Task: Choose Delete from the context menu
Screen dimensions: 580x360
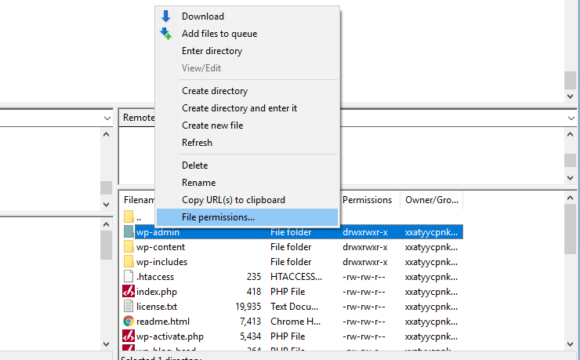Action: (195, 165)
